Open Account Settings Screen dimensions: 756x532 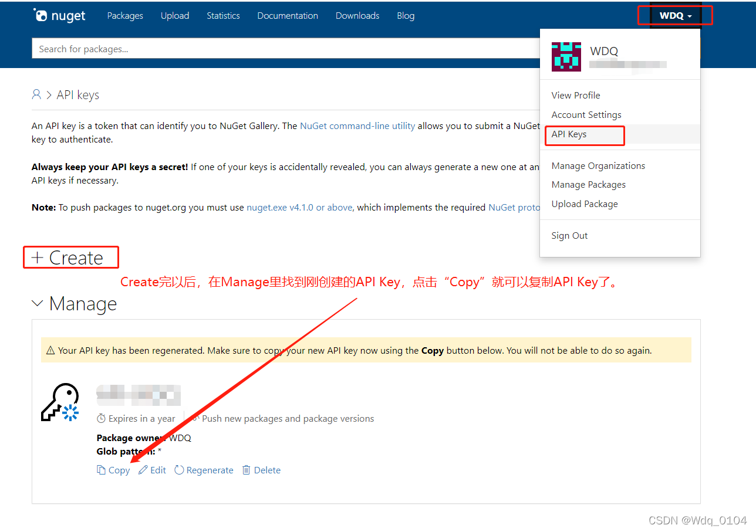pyautogui.click(x=586, y=114)
